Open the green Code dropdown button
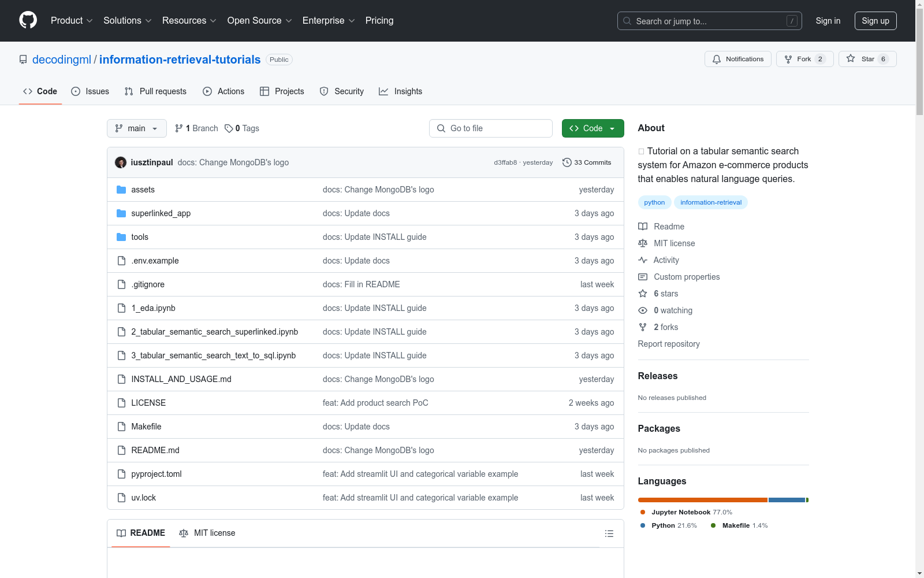Screen dimensions: 924x578 593,128
